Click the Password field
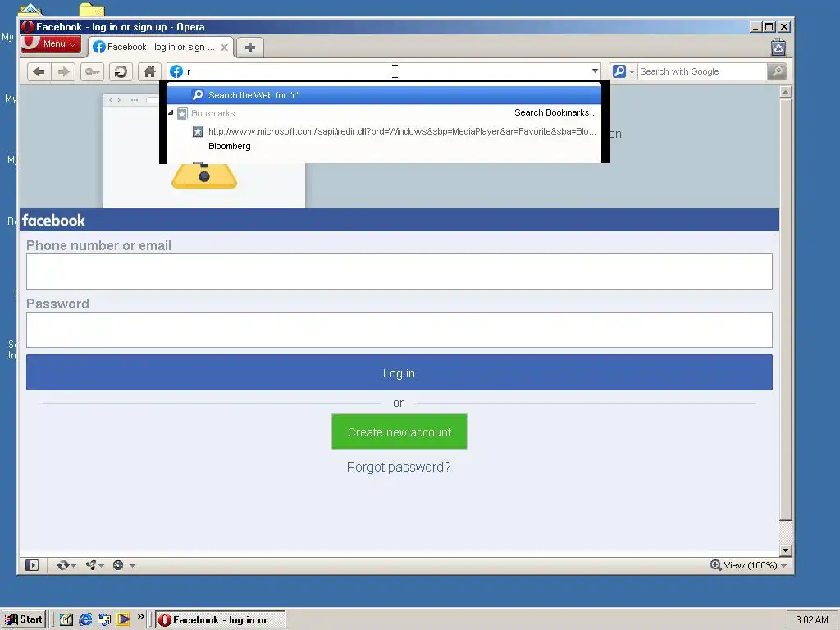 click(399, 330)
